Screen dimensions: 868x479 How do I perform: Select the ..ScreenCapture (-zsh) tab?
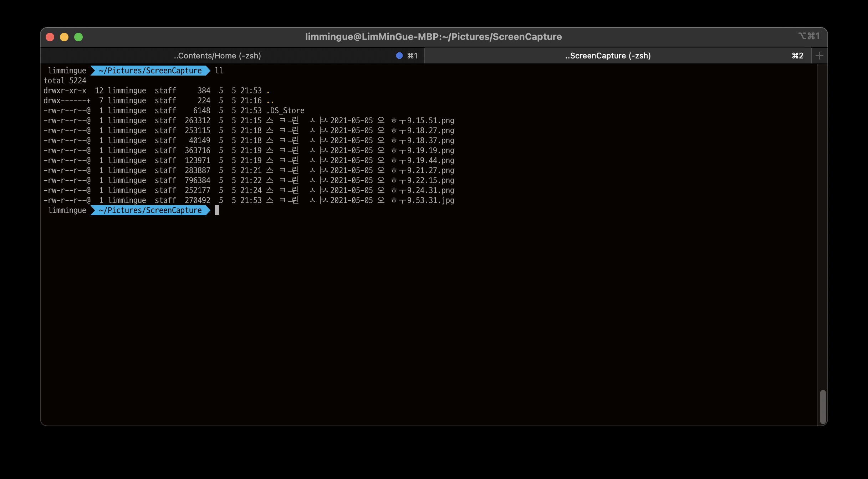pos(608,56)
